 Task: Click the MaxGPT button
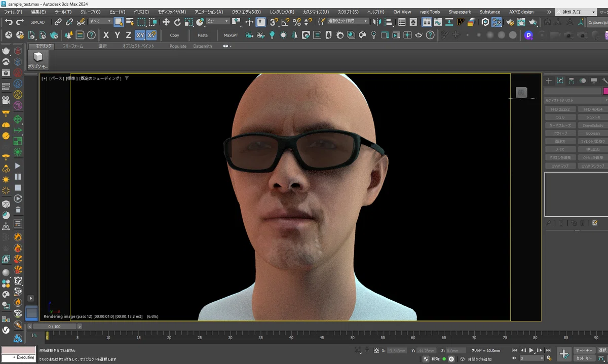coord(231,35)
